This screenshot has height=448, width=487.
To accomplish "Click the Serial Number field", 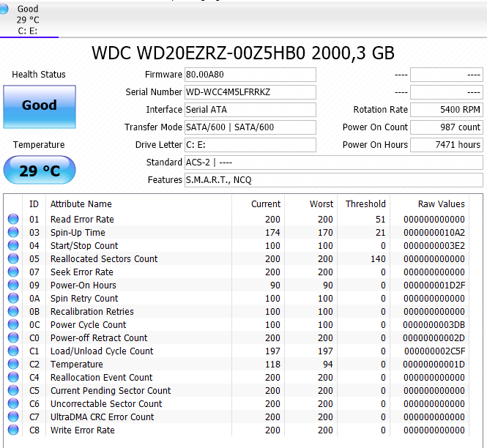I will pos(250,92).
